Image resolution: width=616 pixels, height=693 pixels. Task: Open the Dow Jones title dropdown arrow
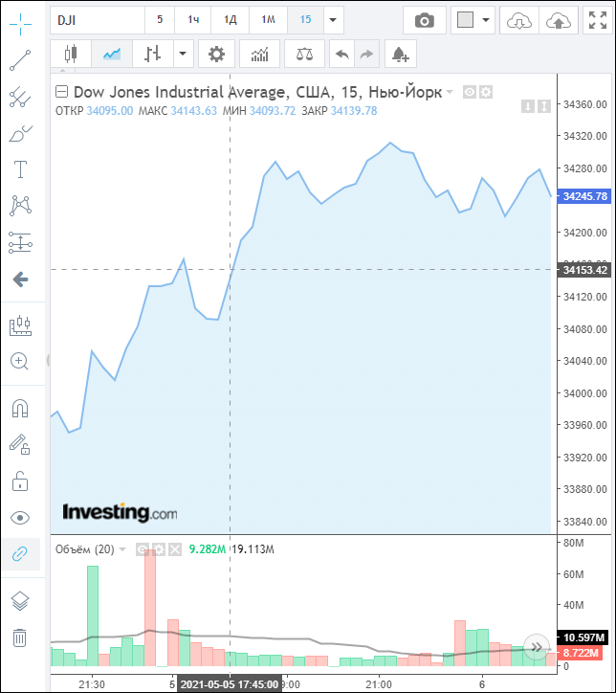pos(450,92)
